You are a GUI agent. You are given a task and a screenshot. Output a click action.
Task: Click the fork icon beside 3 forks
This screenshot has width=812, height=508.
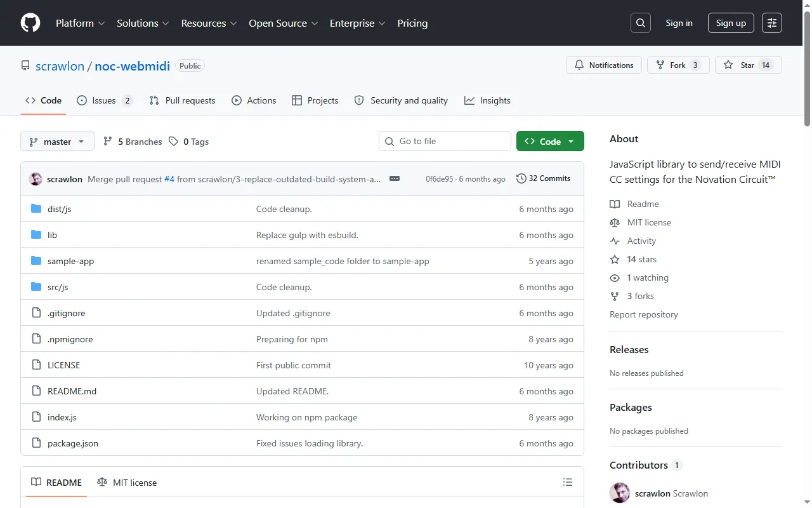click(x=615, y=296)
